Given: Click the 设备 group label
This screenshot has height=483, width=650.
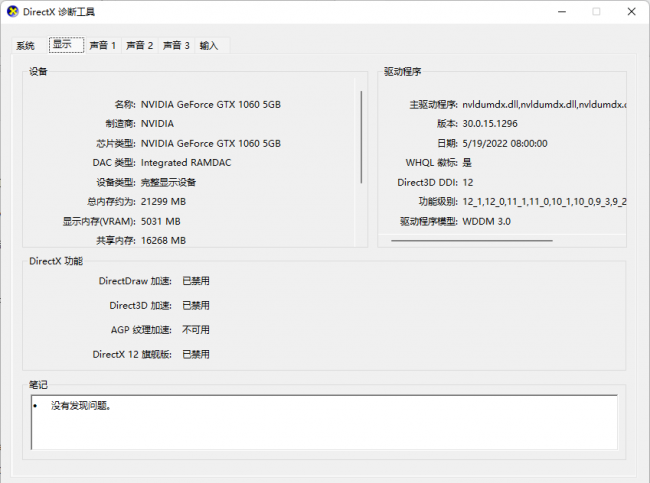Looking at the screenshot, I should pos(38,72).
